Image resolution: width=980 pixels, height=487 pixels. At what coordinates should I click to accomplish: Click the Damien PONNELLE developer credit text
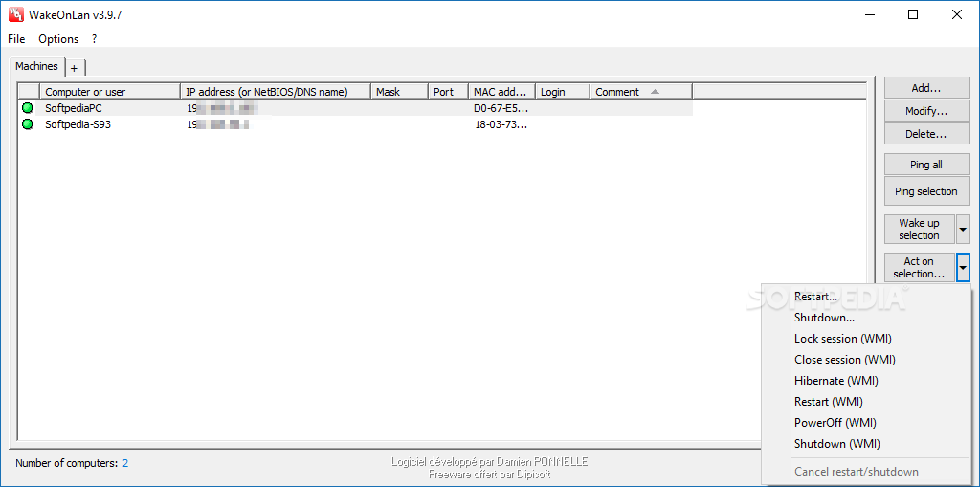489,462
